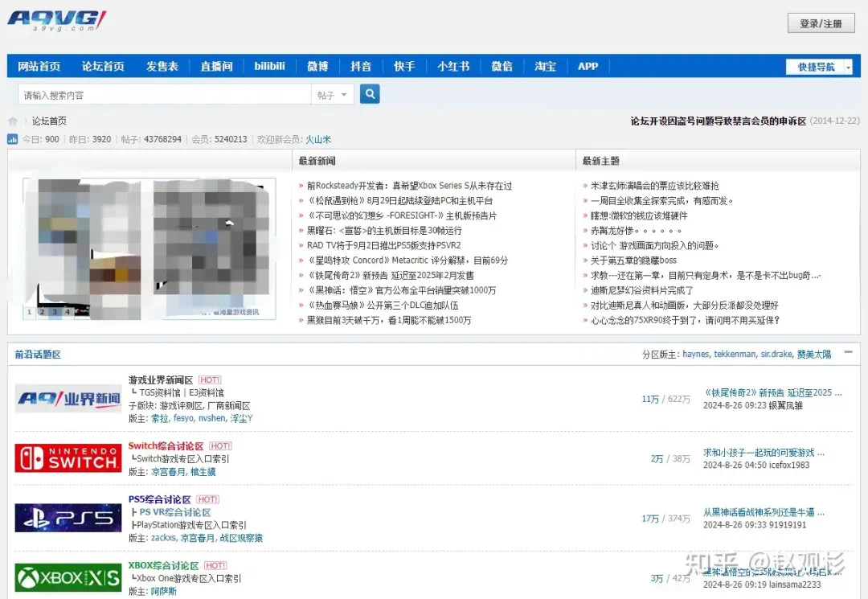
Task: Open the Switch综合讨论区 forum
Action: (166, 445)
